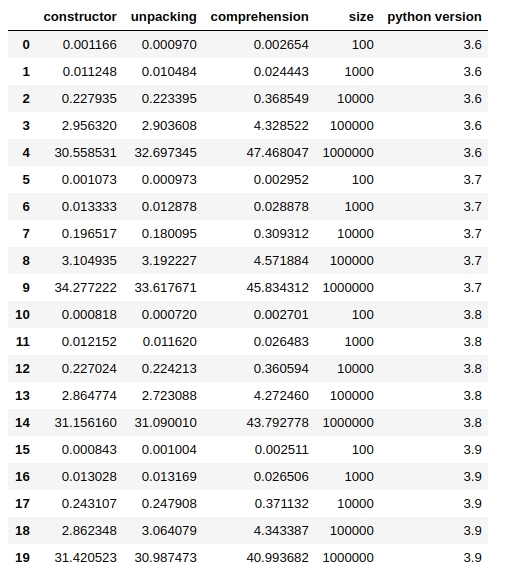Click constructor value 2.956320
This screenshot has width=523, height=574.
[x=89, y=126]
